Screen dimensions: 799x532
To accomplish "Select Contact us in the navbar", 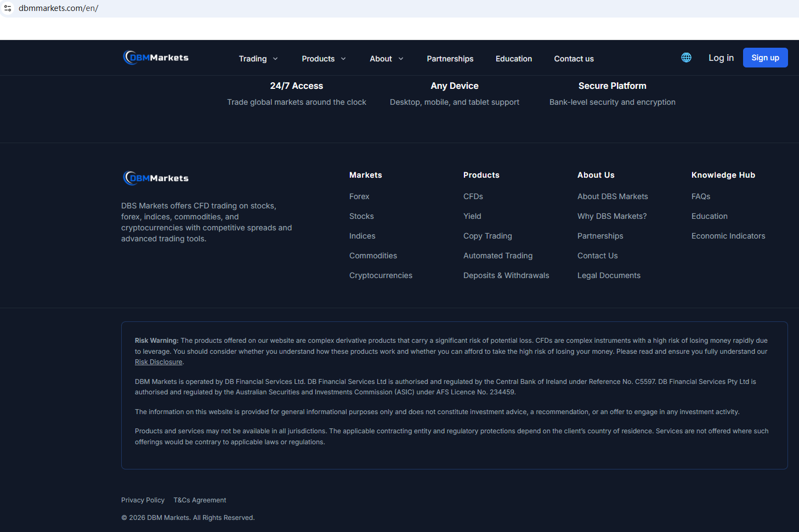I will 574,59.
